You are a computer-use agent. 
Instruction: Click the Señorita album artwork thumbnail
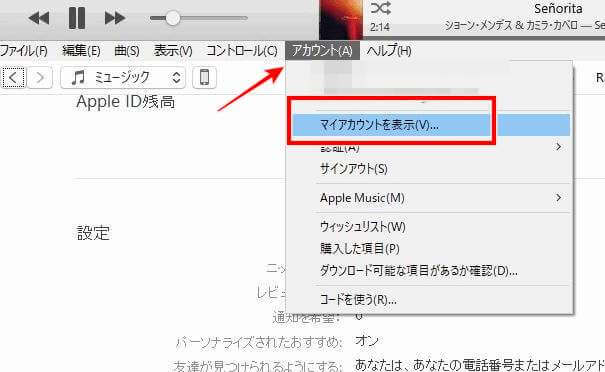(341, 19)
